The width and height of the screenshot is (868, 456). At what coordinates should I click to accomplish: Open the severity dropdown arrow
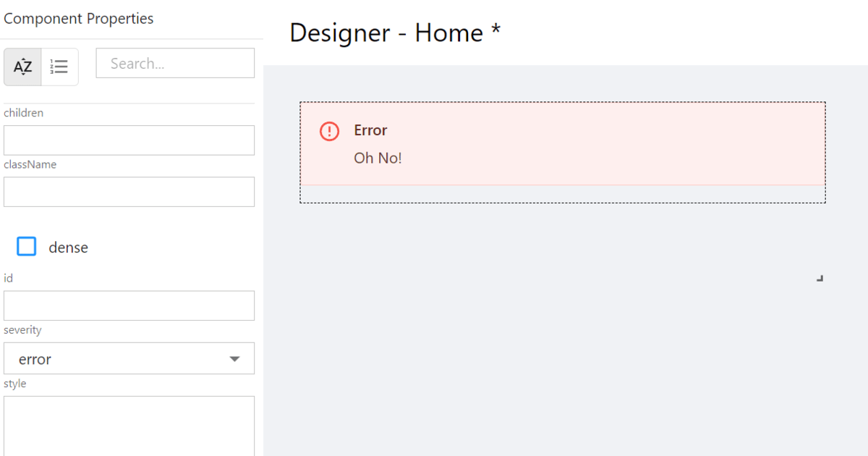coord(234,359)
